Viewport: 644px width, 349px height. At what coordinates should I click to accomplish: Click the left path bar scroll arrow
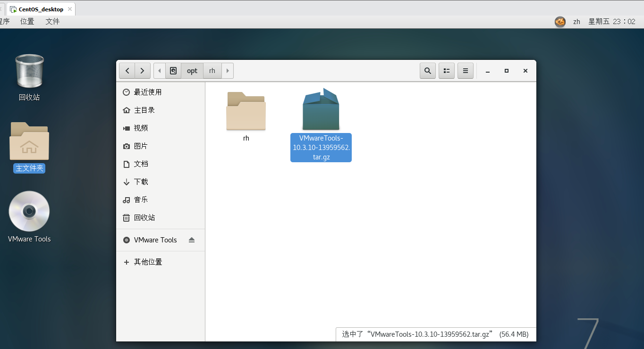click(x=160, y=71)
